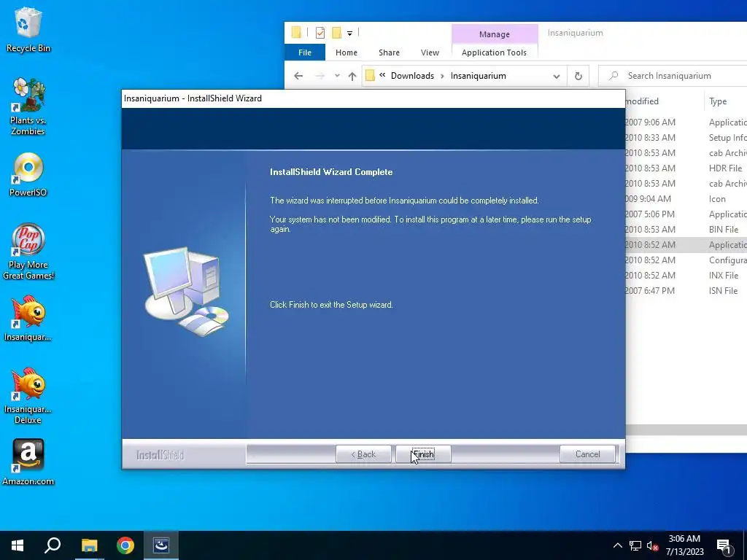The width and height of the screenshot is (747, 560).
Task: Switch to the Share ribbon tab
Action: (x=390, y=52)
